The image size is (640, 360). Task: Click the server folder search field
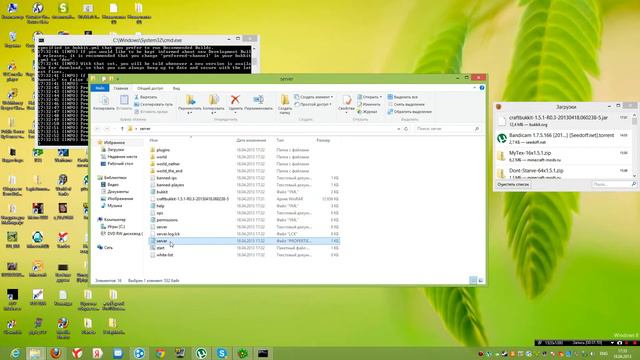tap(447, 129)
